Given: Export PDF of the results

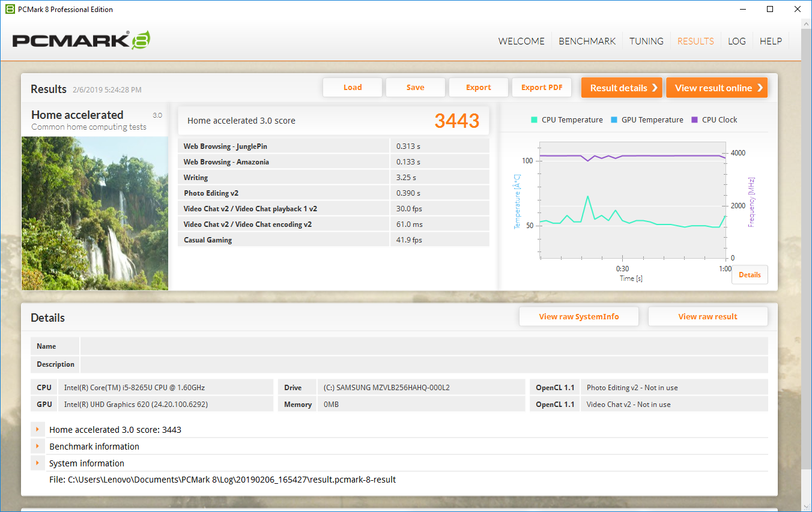Looking at the screenshot, I should [x=541, y=88].
